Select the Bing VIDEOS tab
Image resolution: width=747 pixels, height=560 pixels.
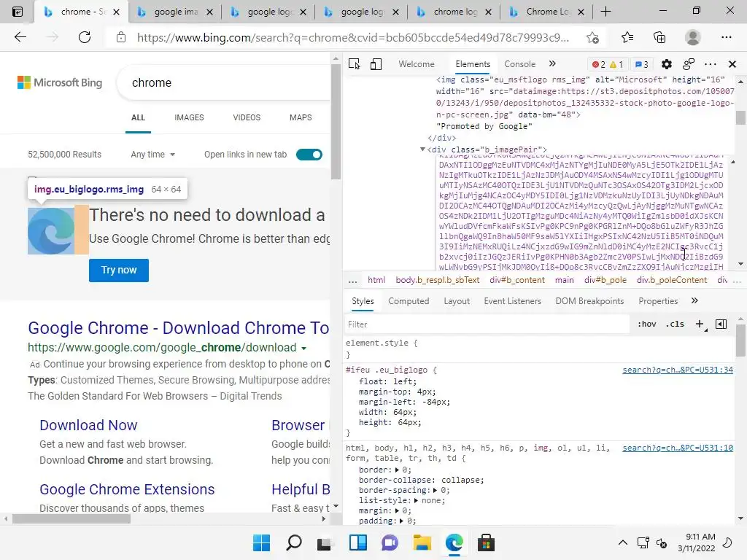tap(247, 117)
